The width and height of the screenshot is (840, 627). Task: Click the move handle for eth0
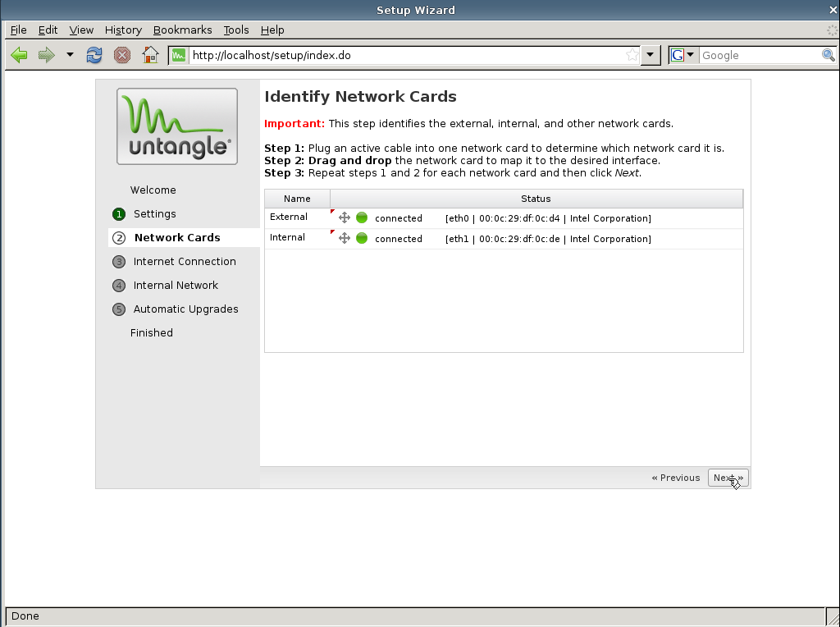pyautogui.click(x=345, y=217)
